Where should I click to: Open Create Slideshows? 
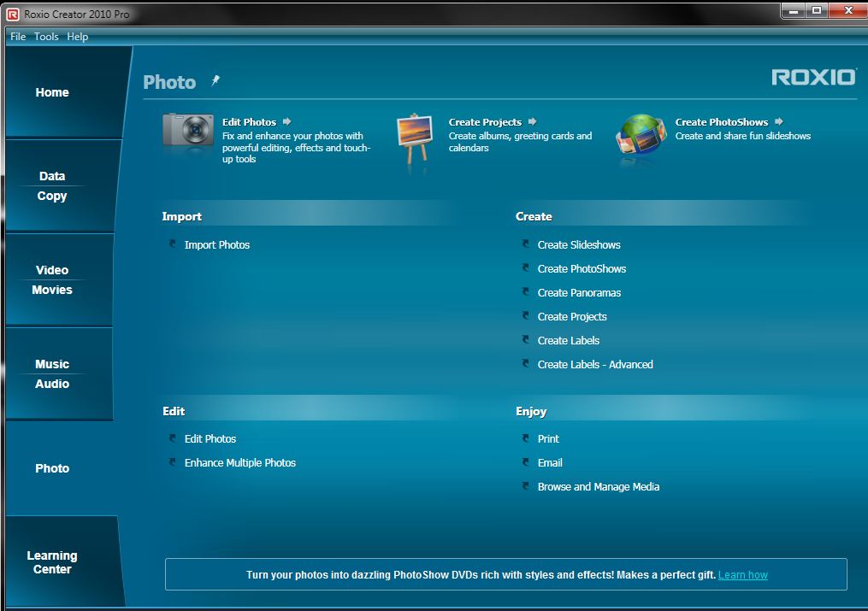click(x=579, y=245)
